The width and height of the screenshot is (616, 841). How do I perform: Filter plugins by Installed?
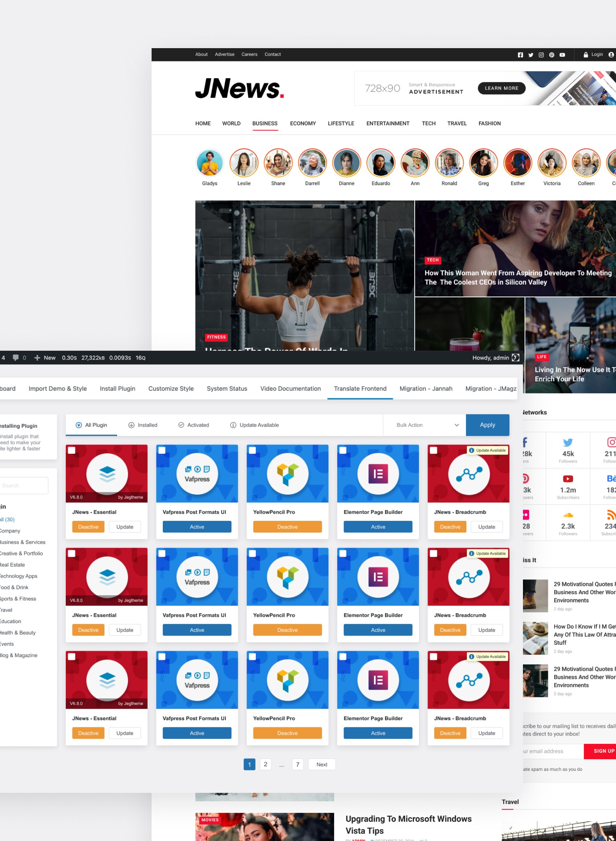(x=143, y=425)
